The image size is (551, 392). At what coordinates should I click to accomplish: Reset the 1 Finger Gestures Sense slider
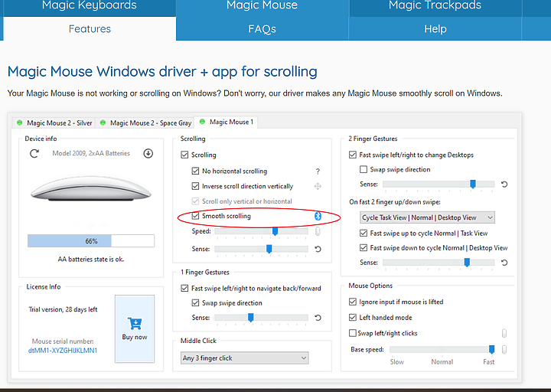click(318, 318)
